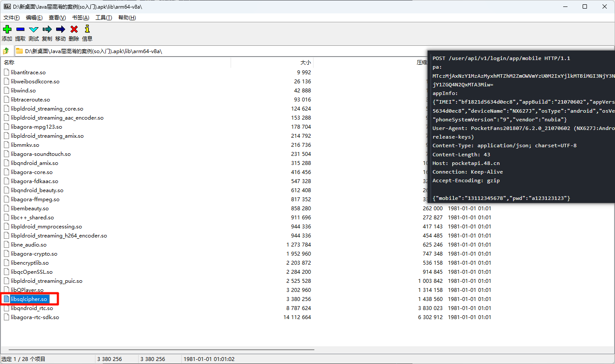Open the 工具(T) menu
615x364 pixels.
coord(104,18)
